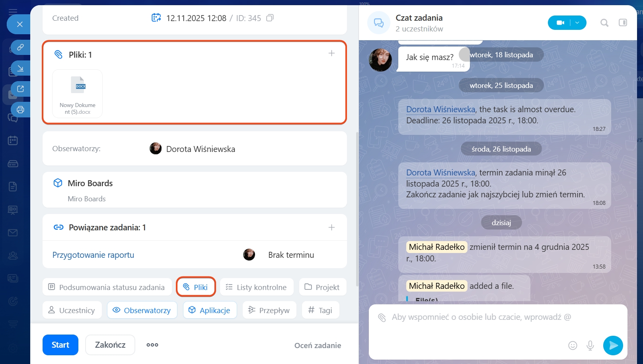Open the Nowy Dokument (5).docx file

78,93
